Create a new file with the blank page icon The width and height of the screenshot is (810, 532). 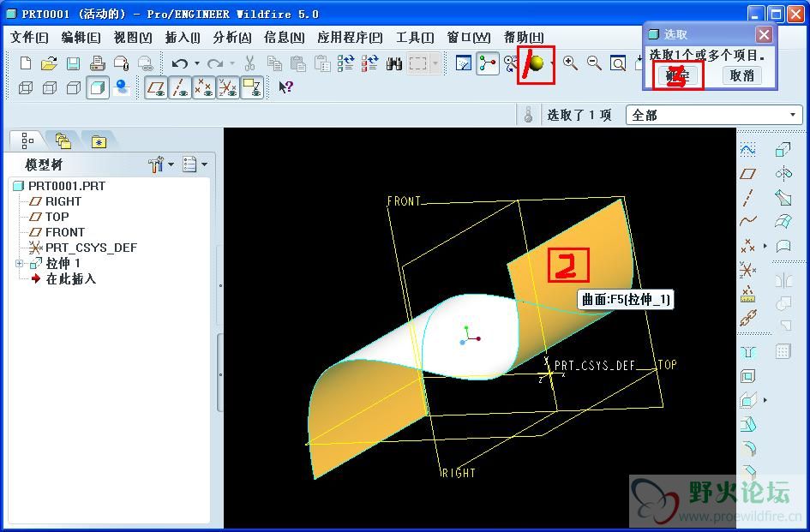click(x=25, y=63)
